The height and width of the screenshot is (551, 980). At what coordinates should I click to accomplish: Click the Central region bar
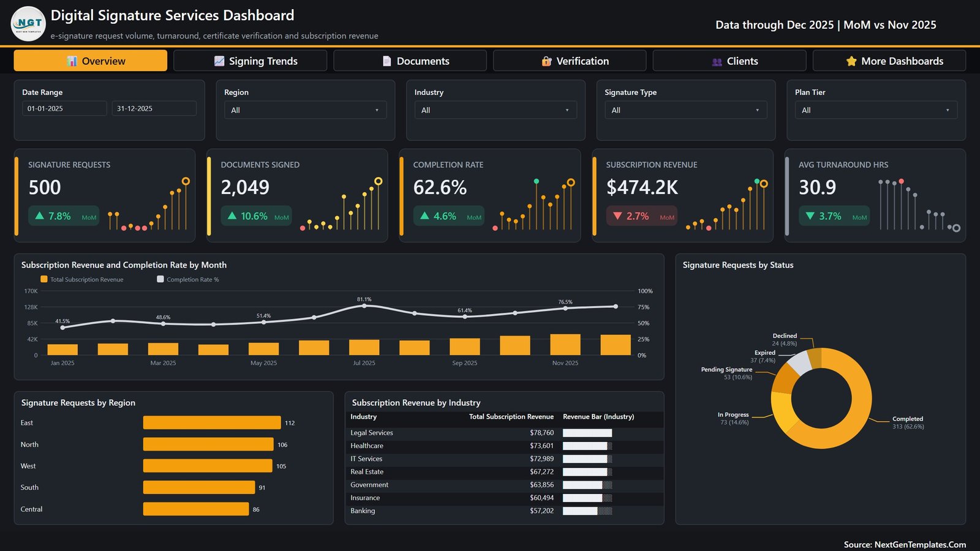pyautogui.click(x=196, y=509)
